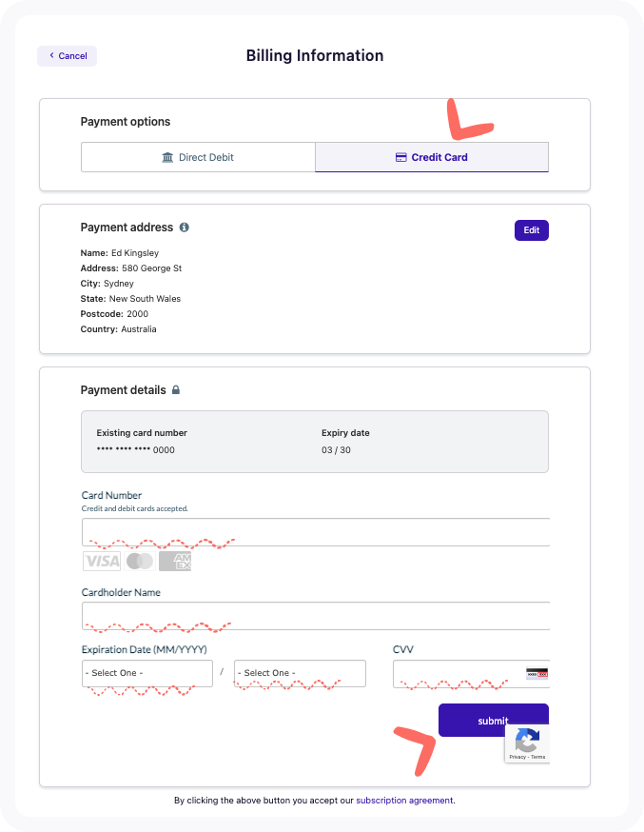
Task: Click the info icon beside Payment address
Action: (x=183, y=228)
